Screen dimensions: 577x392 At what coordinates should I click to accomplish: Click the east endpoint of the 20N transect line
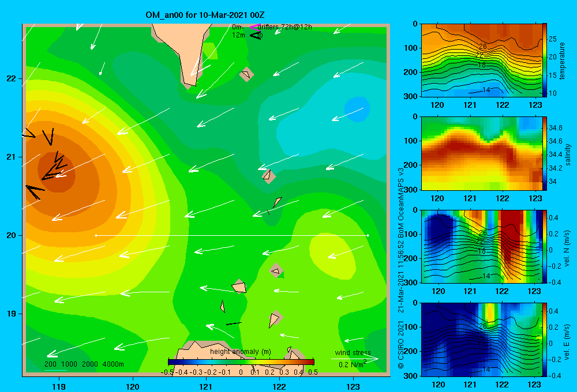click(368, 235)
